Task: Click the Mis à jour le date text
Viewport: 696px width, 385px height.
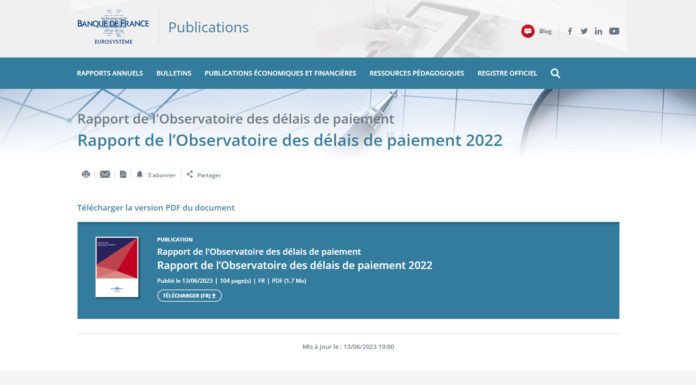Action: pos(348,347)
